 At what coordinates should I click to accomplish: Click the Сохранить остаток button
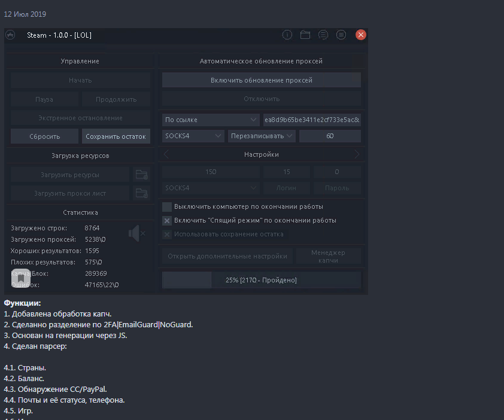(116, 136)
